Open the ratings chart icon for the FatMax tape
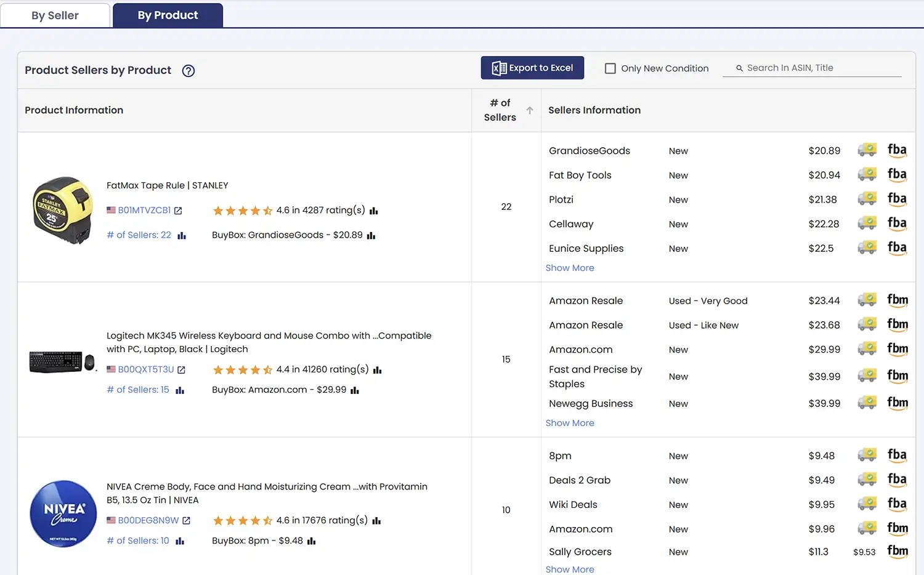The width and height of the screenshot is (924, 575). pos(374,210)
